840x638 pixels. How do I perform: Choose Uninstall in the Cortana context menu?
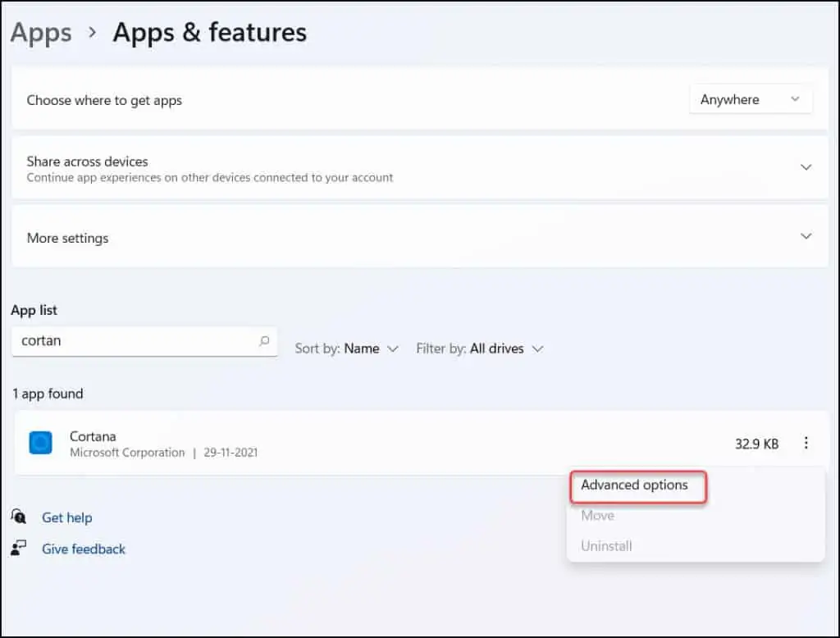[x=606, y=546]
